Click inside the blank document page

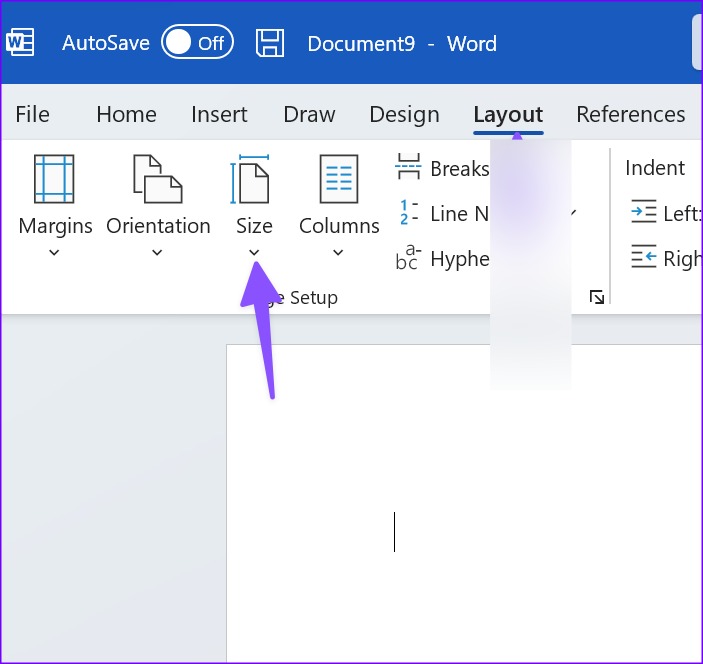(x=464, y=504)
